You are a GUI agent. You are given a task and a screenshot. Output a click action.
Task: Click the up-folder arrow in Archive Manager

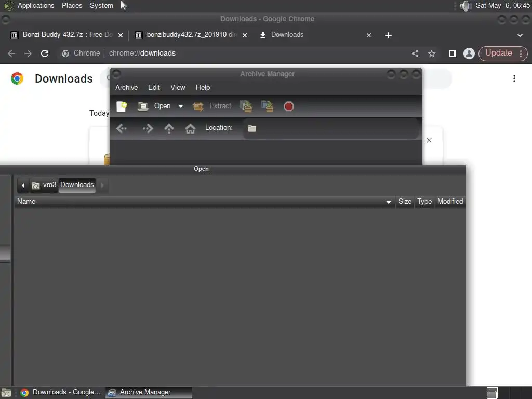[169, 129]
